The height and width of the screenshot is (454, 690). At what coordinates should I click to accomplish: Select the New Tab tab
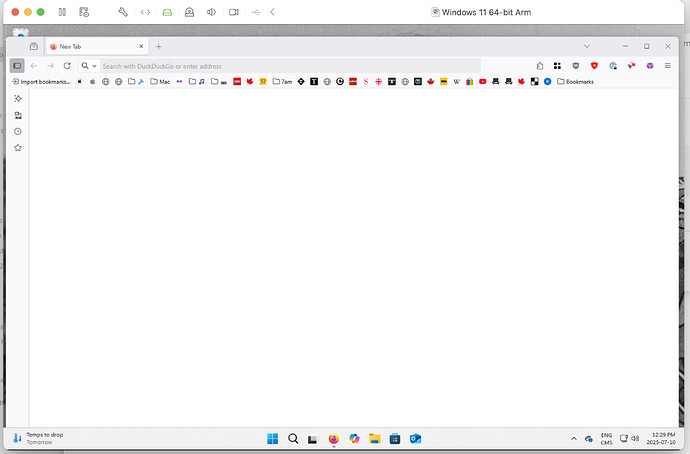95,46
